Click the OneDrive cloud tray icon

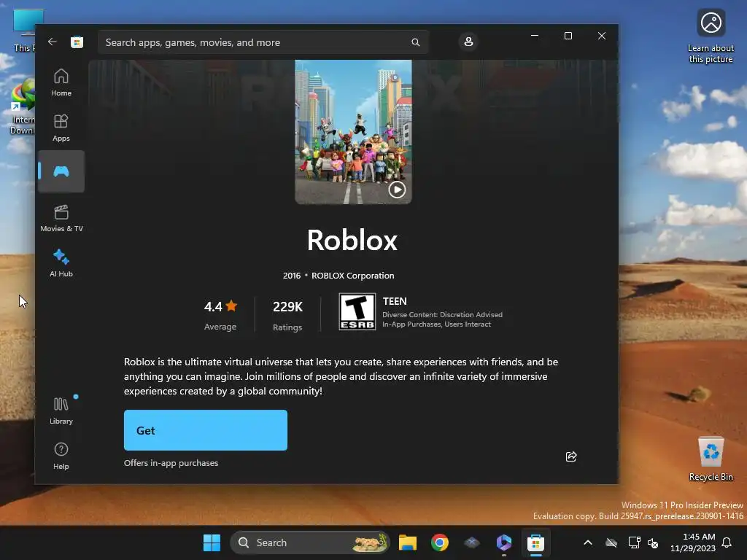click(x=611, y=542)
